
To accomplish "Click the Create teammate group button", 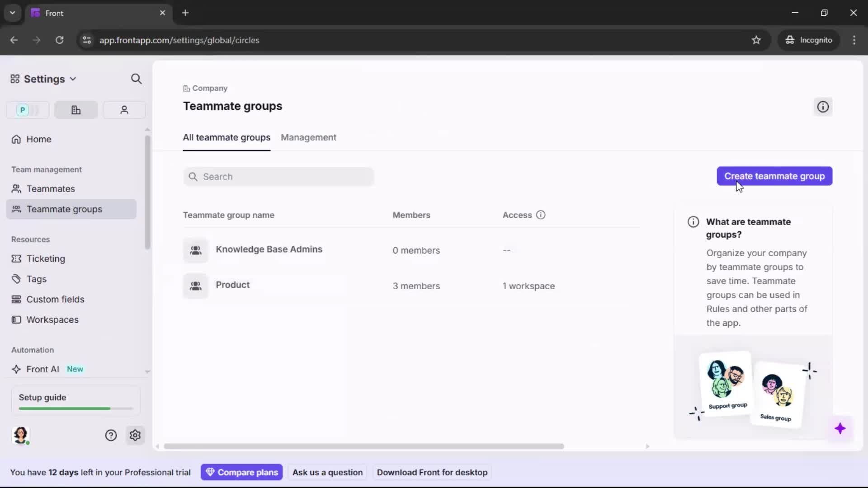I will coord(774,176).
